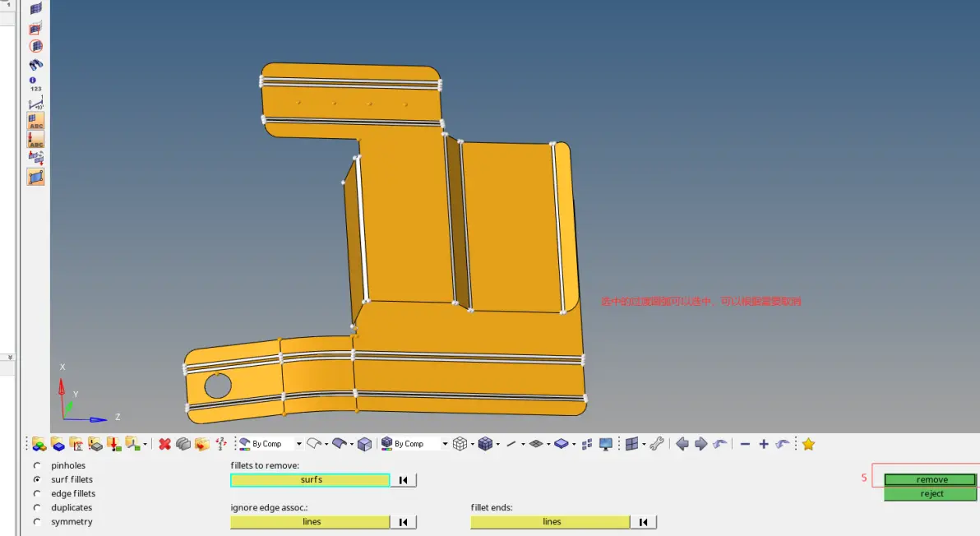Click the green remove button
This screenshot has width=980, height=536.
click(x=930, y=479)
